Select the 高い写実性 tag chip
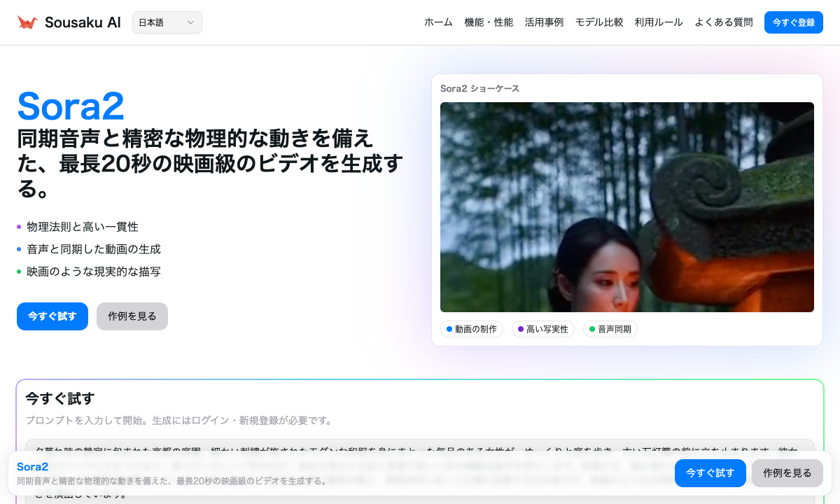This screenshot has height=504, width=840. pyautogui.click(x=543, y=329)
